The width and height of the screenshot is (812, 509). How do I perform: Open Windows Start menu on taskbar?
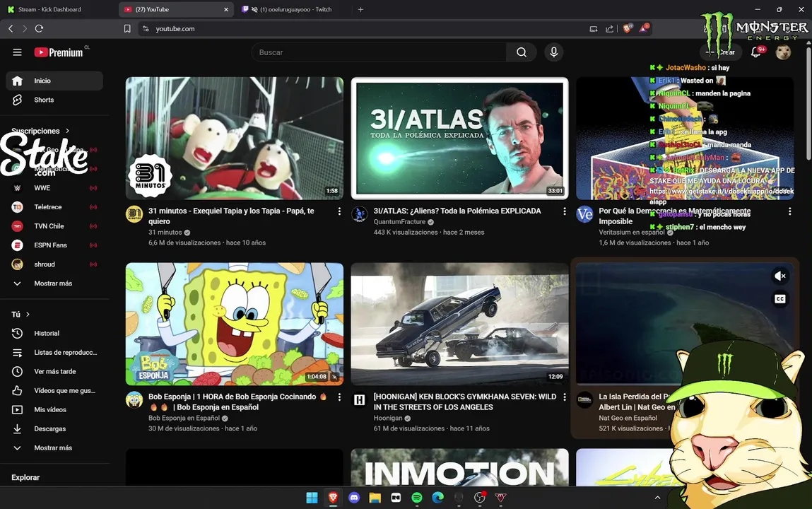click(x=312, y=498)
